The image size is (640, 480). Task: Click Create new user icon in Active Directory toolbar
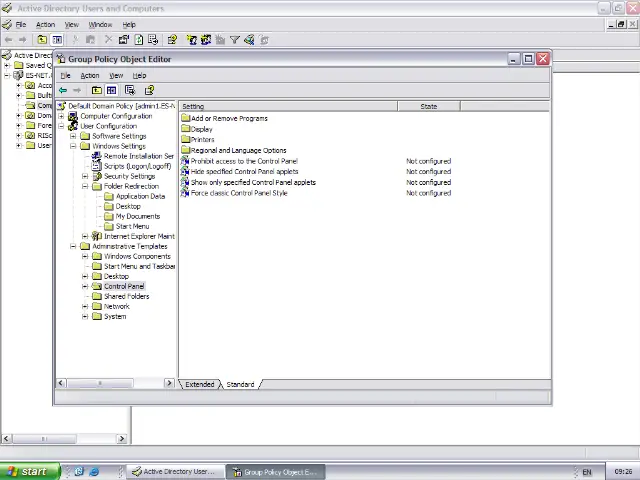[191, 40]
